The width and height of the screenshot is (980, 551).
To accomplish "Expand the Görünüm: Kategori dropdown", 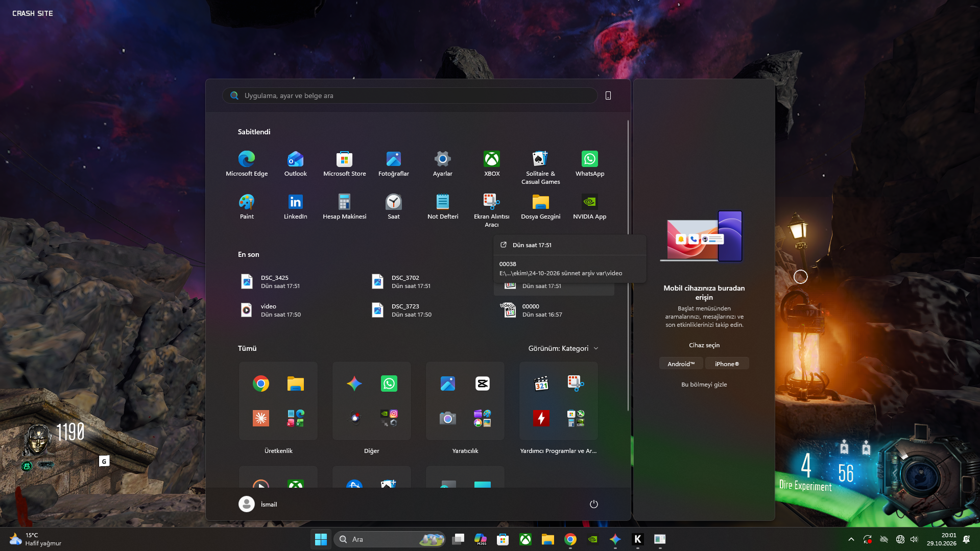I will coord(563,348).
